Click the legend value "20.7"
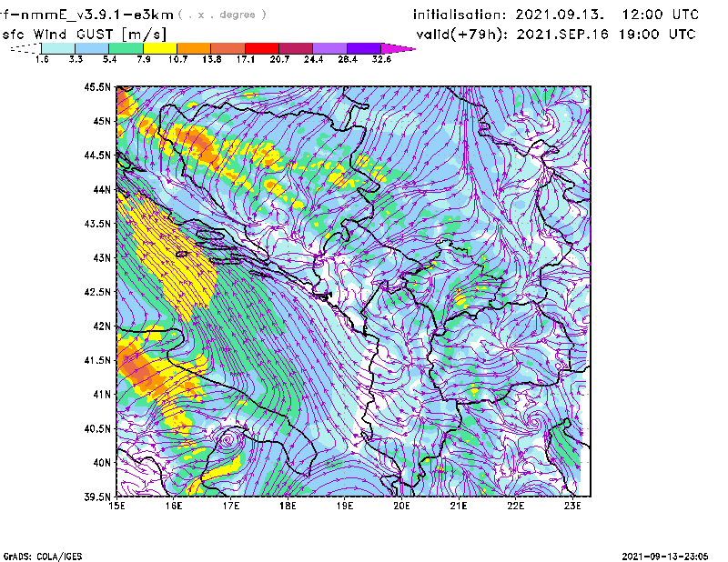This screenshot has height=562, width=728. (279, 59)
